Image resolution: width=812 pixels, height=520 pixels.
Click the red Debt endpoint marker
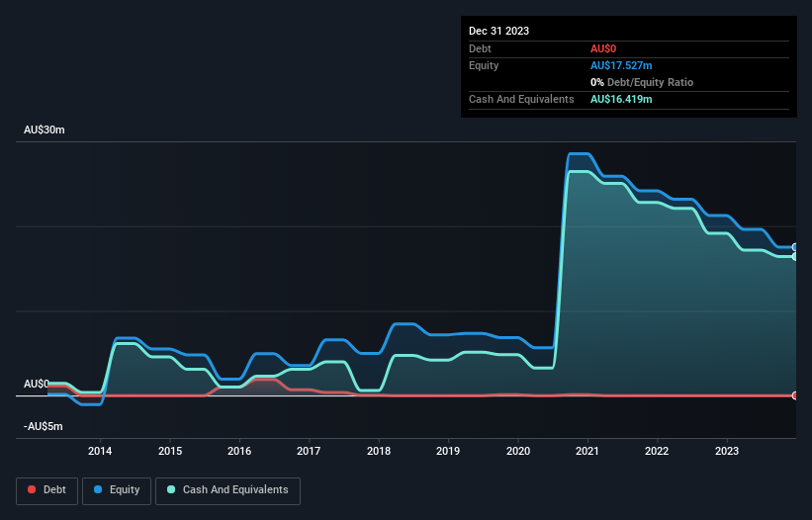(x=795, y=395)
